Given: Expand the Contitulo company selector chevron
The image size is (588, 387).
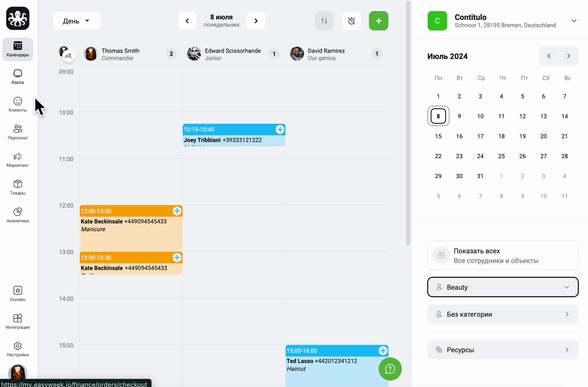Looking at the screenshot, I should point(574,21).
